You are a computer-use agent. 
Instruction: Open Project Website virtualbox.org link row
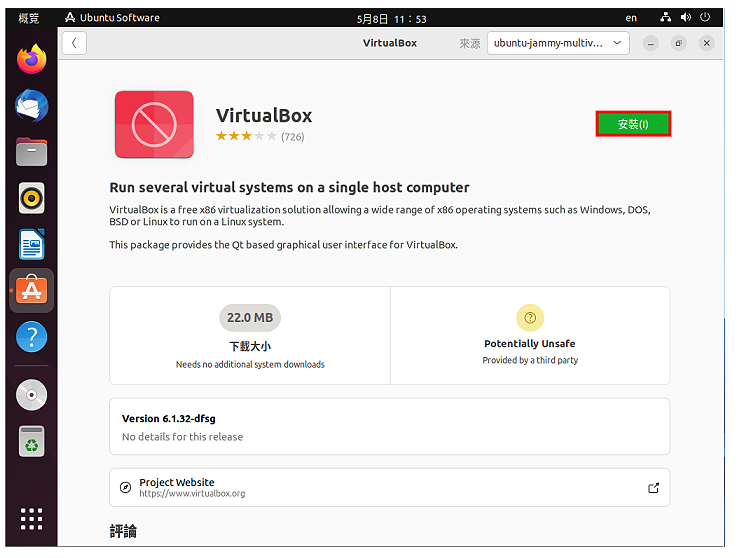coord(390,487)
